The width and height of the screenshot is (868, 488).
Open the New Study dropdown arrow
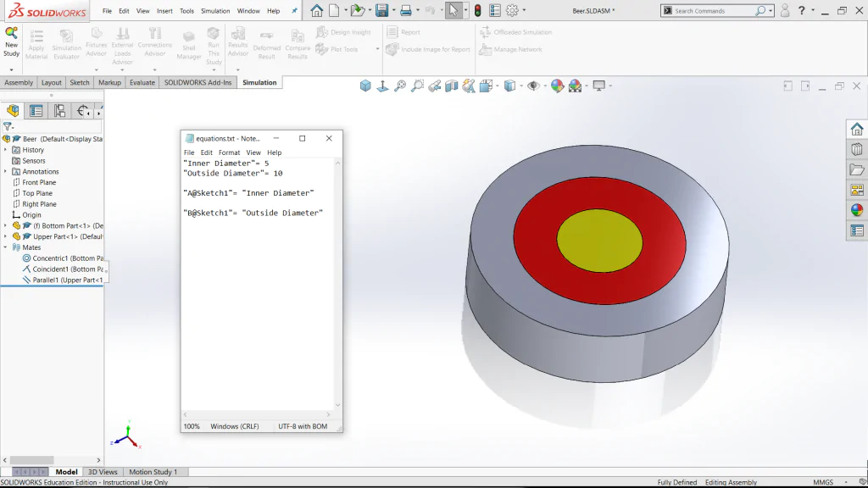pyautogui.click(x=11, y=70)
